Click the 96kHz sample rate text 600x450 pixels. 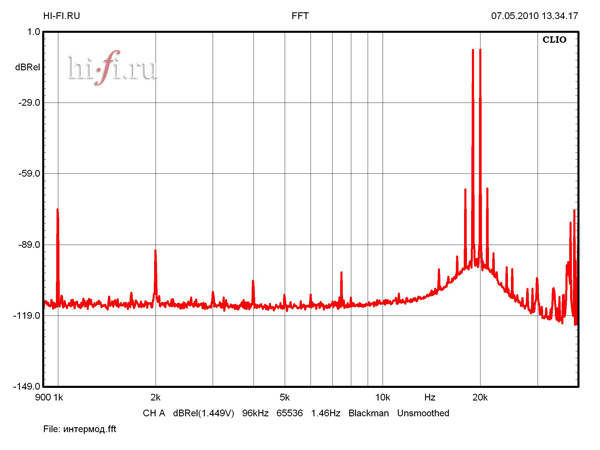tap(257, 413)
